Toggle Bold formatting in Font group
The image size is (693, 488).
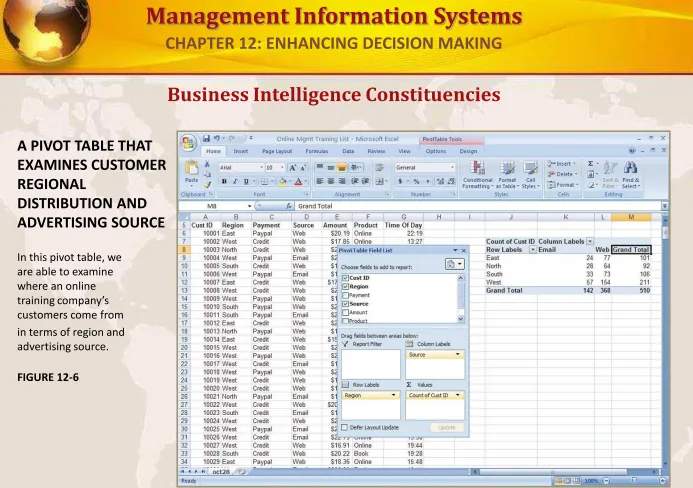click(x=224, y=181)
